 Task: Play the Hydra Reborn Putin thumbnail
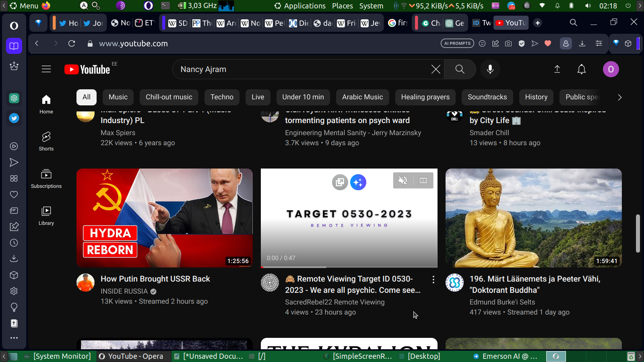click(x=165, y=218)
